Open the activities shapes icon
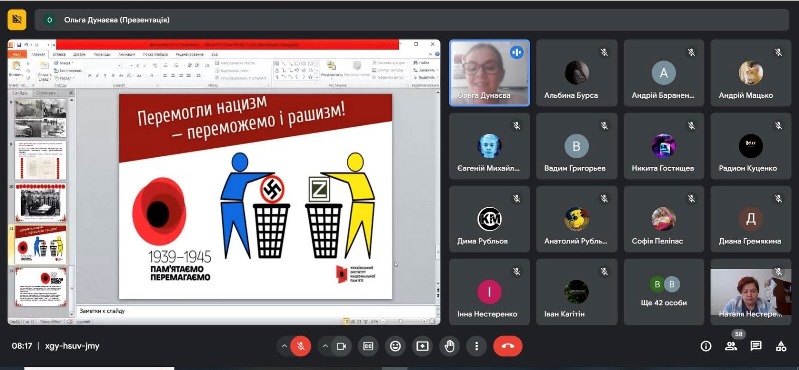 tap(781, 347)
